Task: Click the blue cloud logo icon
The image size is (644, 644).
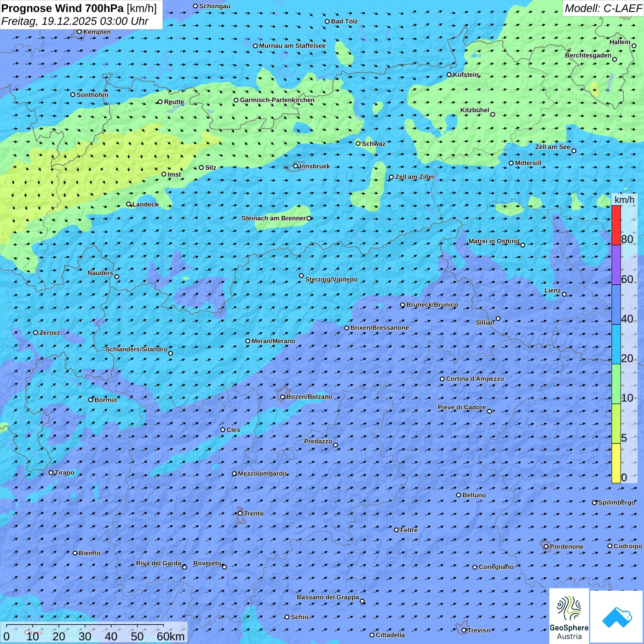Action: pyautogui.click(x=616, y=617)
